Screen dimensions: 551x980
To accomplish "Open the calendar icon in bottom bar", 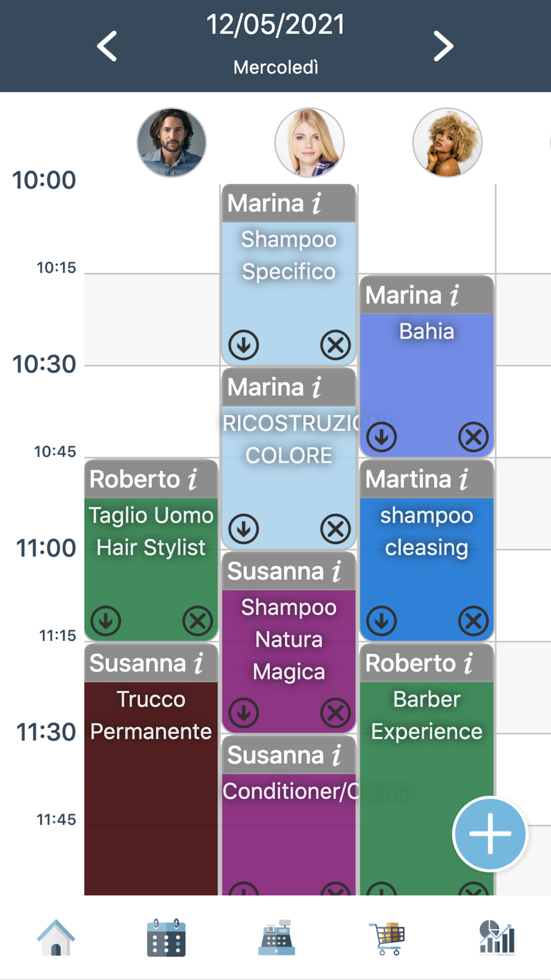I will click(x=166, y=938).
